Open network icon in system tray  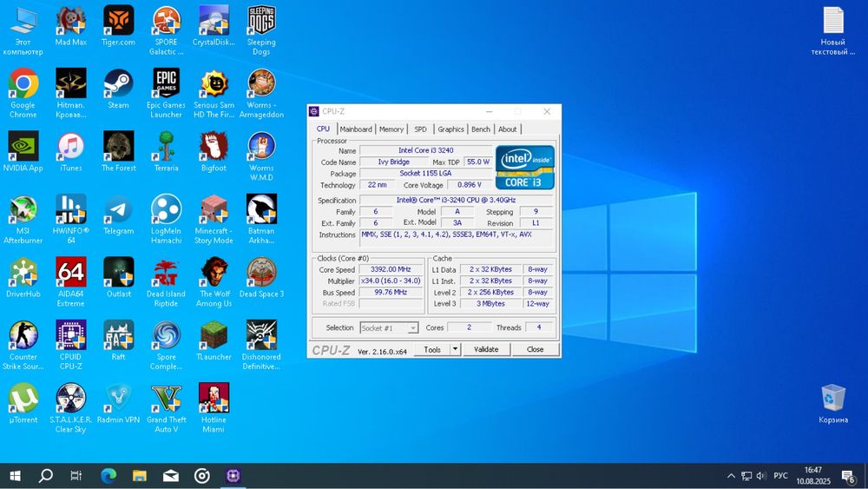(x=746, y=476)
